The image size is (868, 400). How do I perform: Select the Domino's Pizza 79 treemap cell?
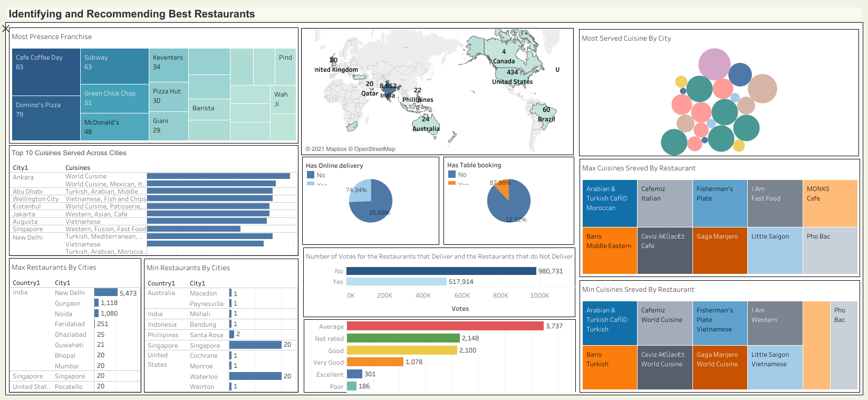point(46,118)
